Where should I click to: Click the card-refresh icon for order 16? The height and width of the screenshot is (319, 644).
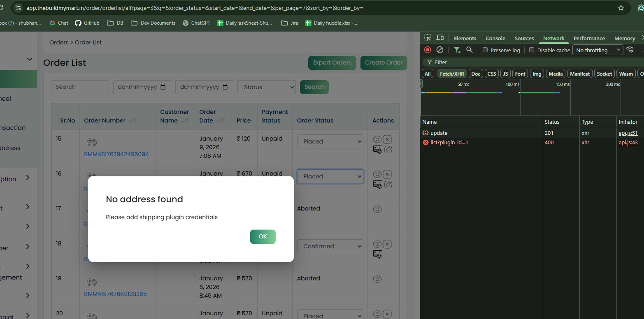pyautogui.click(x=377, y=184)
